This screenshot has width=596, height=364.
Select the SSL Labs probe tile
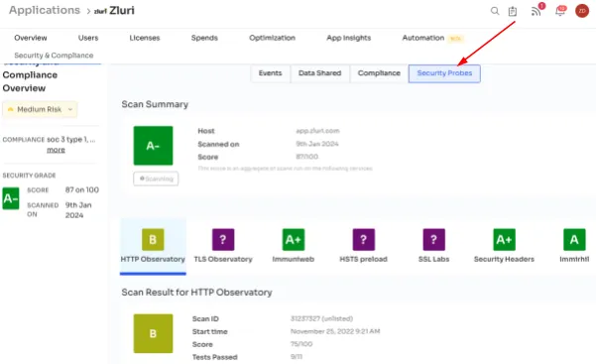(x=433, y=246)
